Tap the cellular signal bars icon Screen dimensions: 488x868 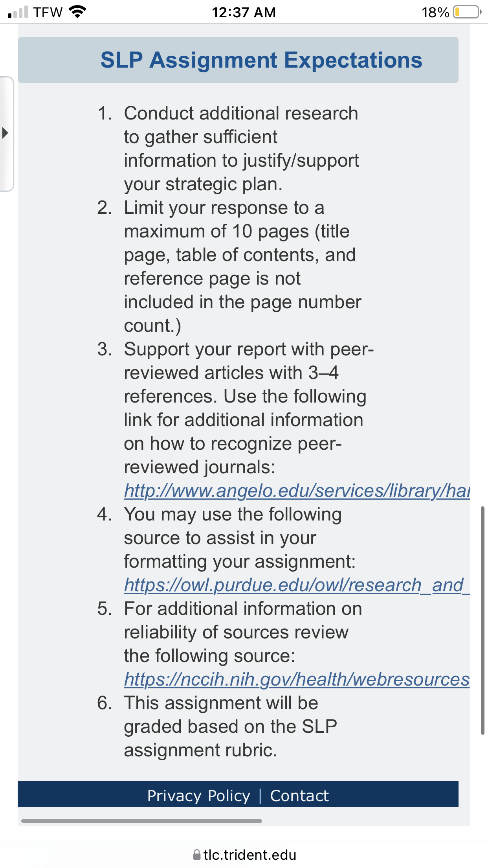point(18,12)
